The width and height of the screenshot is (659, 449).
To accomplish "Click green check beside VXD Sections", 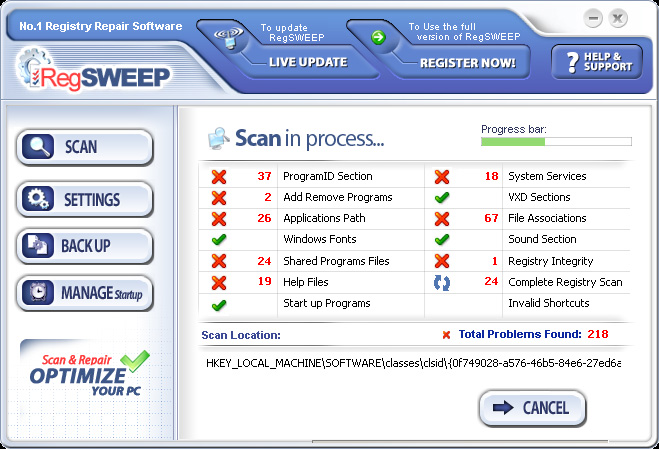I will tap(442, 197).
